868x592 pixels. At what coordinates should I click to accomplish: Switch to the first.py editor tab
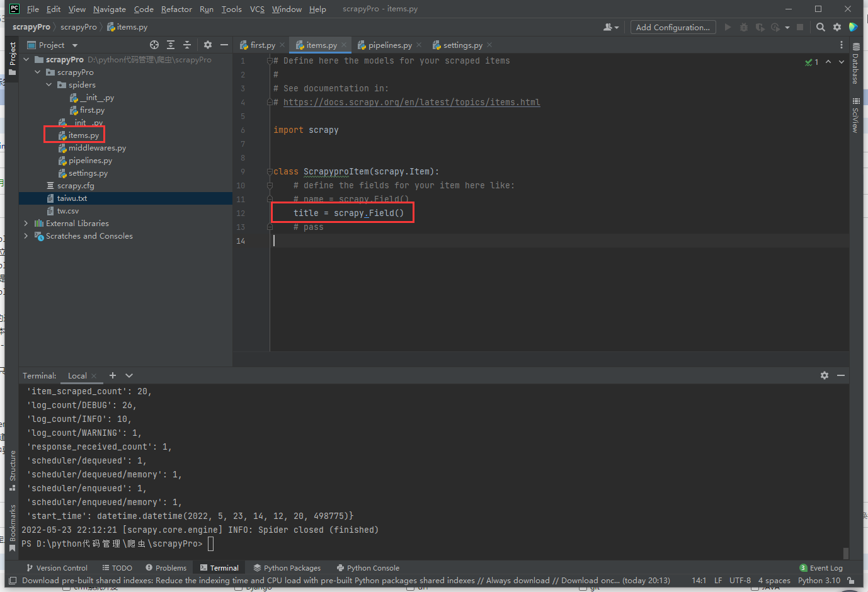click(x=263, y=45)
